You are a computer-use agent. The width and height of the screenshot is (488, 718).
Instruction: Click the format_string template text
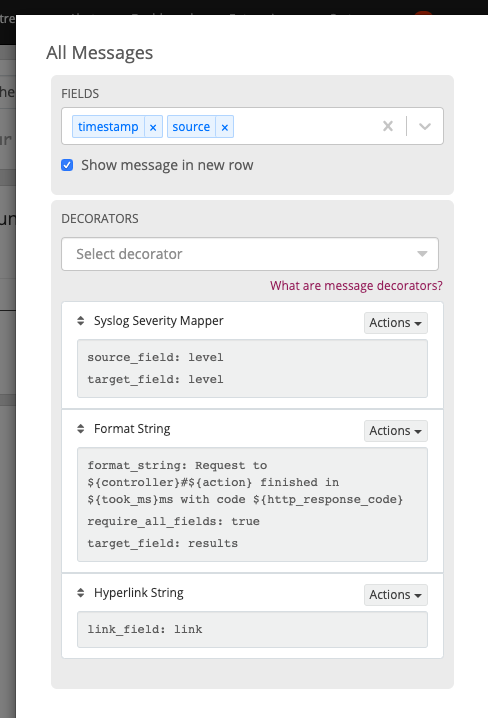245,482
